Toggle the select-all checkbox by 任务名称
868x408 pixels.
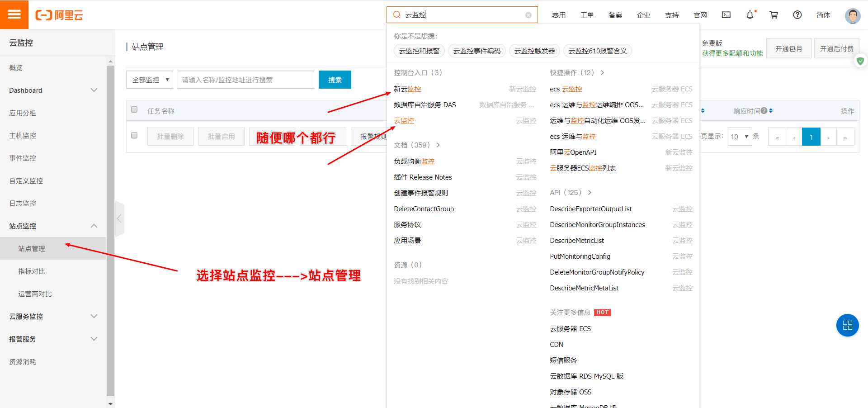click(134, 109)
